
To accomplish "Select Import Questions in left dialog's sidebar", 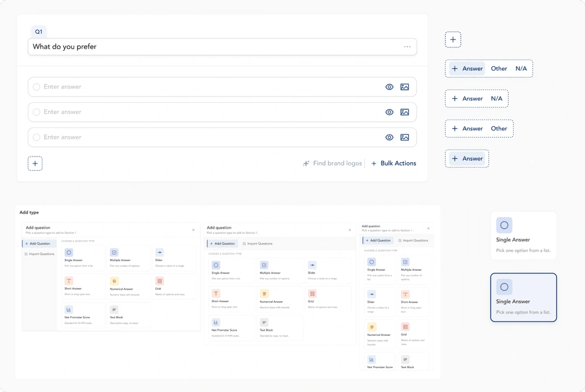I will (39, 254).
